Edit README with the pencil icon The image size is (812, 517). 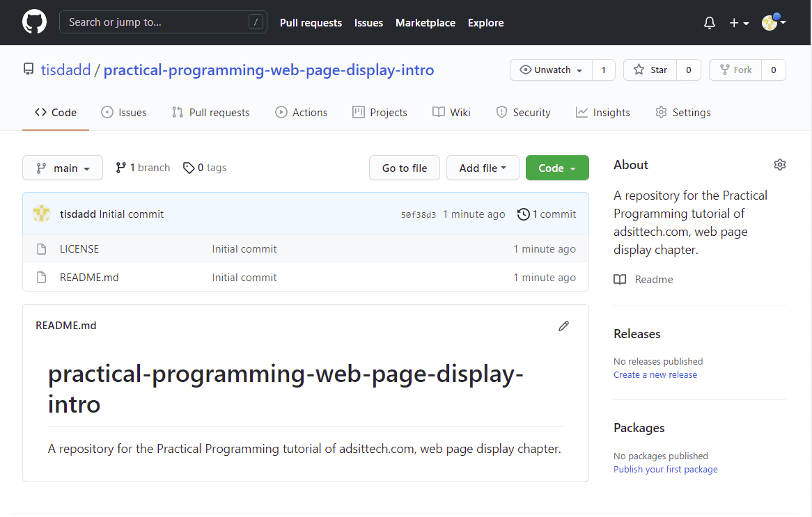[x=563, y=326]
